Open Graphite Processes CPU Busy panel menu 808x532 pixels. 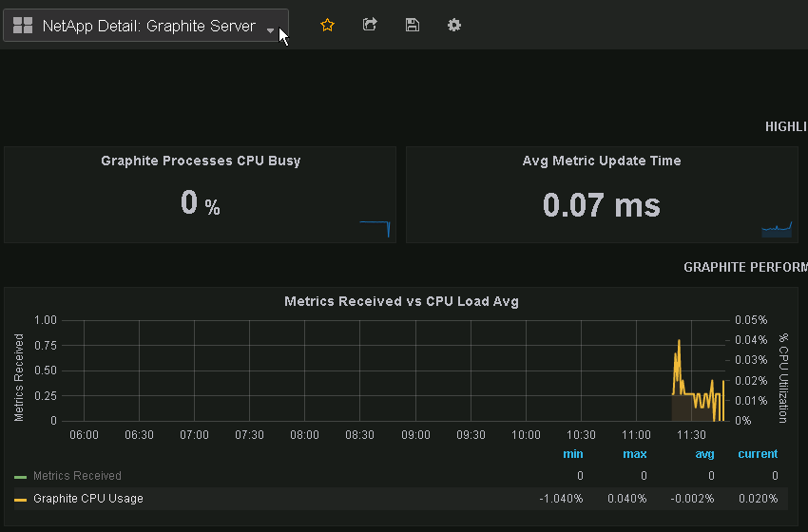(201, 161)
